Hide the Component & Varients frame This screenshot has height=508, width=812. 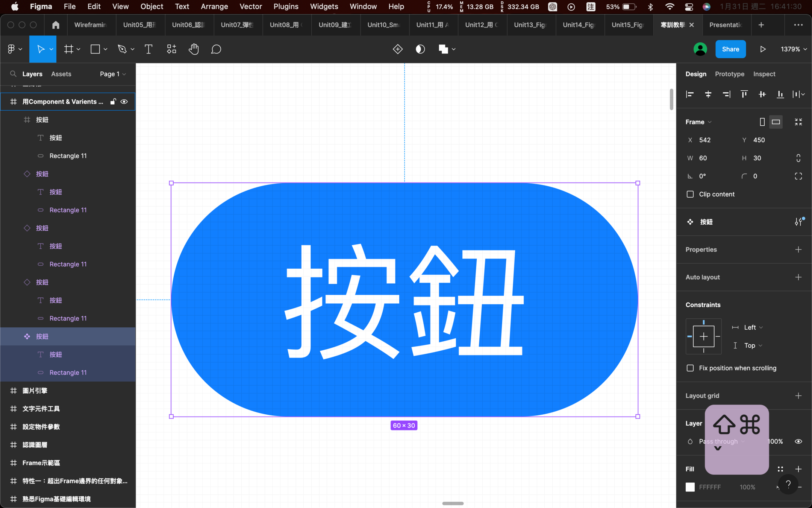(x=124, y=102)
